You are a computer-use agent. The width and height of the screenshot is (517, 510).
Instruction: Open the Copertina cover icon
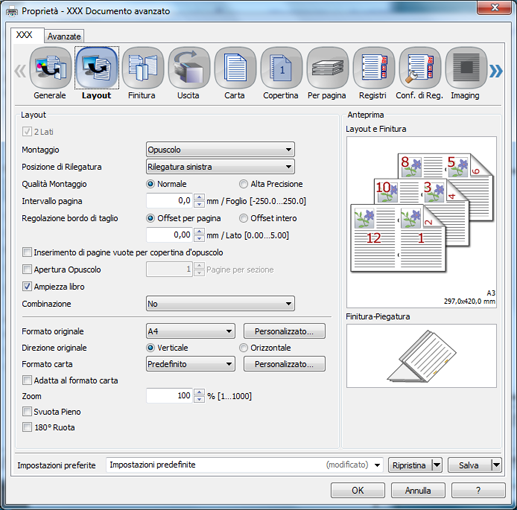pyautogui.click(x=281, y=68)
